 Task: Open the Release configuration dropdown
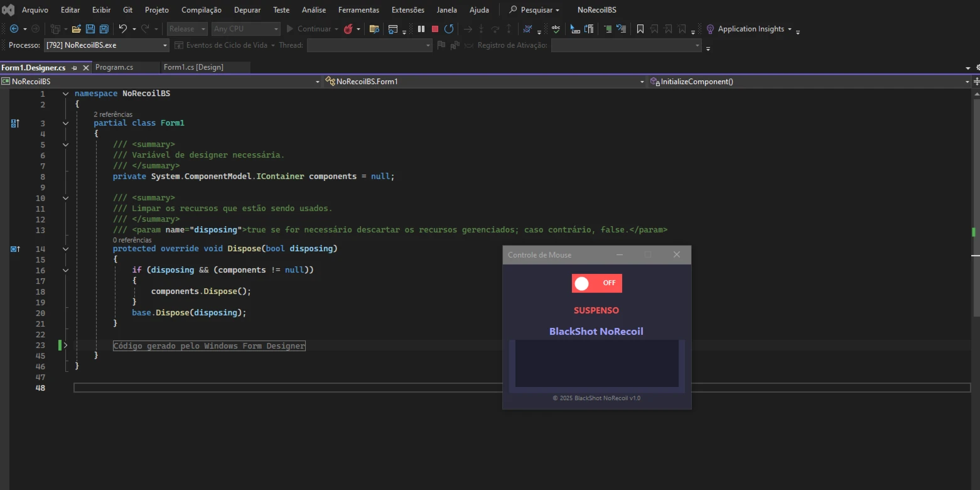point(187,29)
